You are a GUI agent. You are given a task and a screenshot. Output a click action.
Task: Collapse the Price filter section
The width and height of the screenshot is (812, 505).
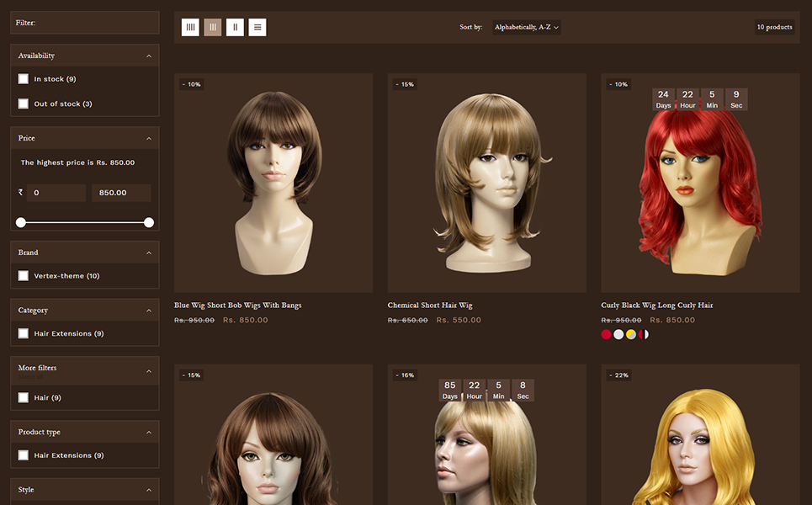click(149, 138)
